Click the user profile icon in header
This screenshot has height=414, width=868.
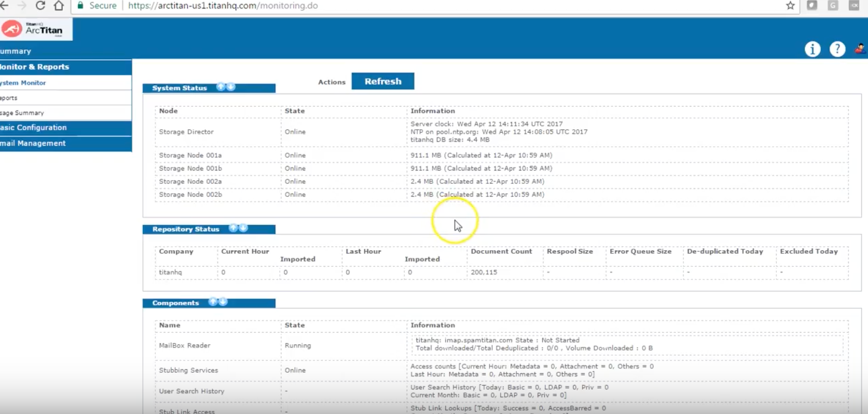(x=860, y=49)
